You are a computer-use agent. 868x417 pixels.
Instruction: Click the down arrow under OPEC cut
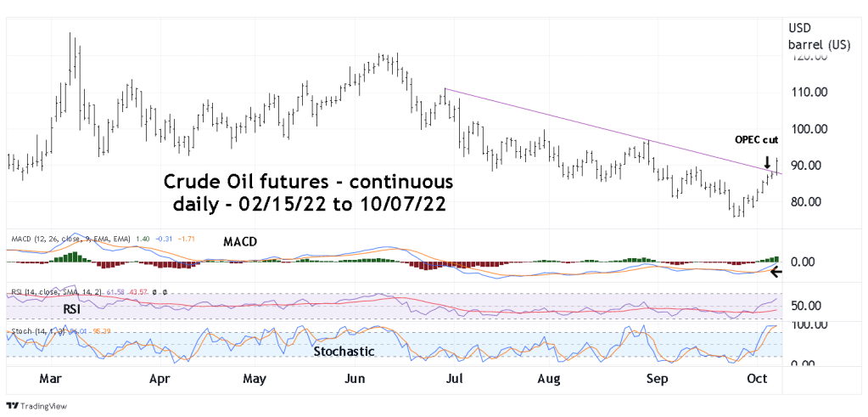point(767,162)
